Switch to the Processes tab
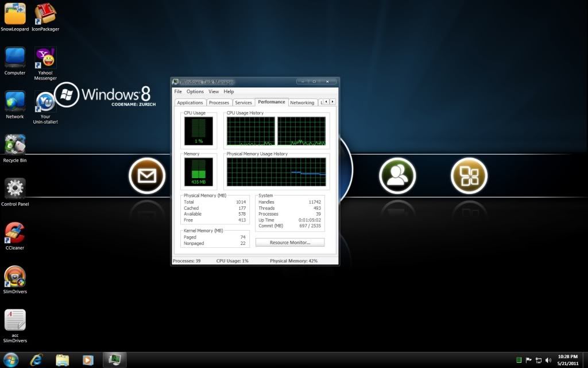This screenshot has height=368, width=588. 219,102
